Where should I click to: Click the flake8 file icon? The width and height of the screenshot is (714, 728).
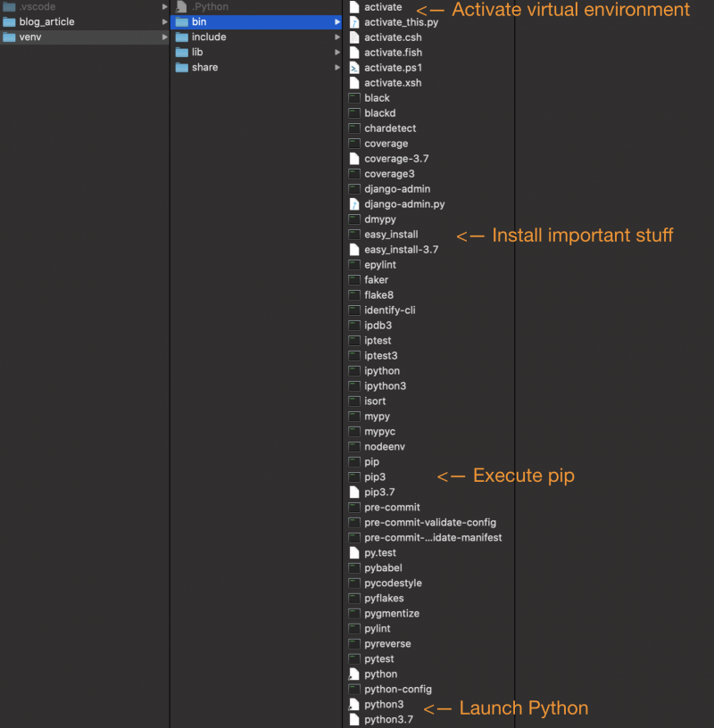pos(354,294)
